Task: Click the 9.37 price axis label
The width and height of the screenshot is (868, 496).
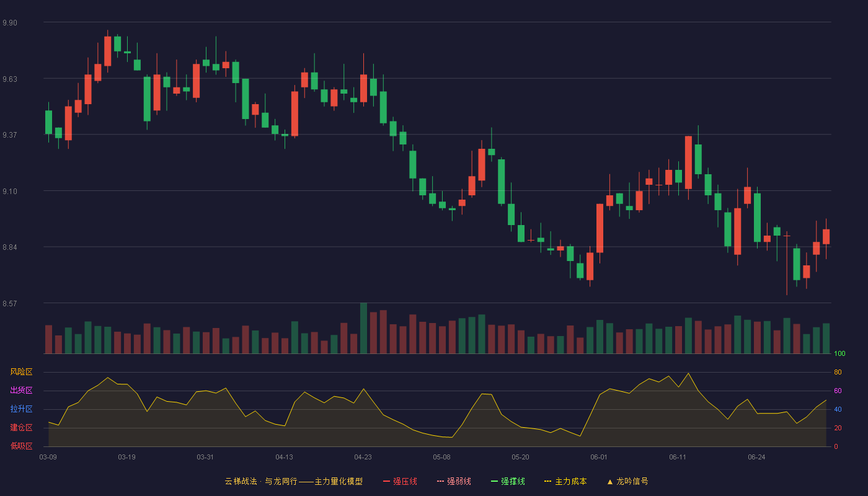Action: (10, 135)
